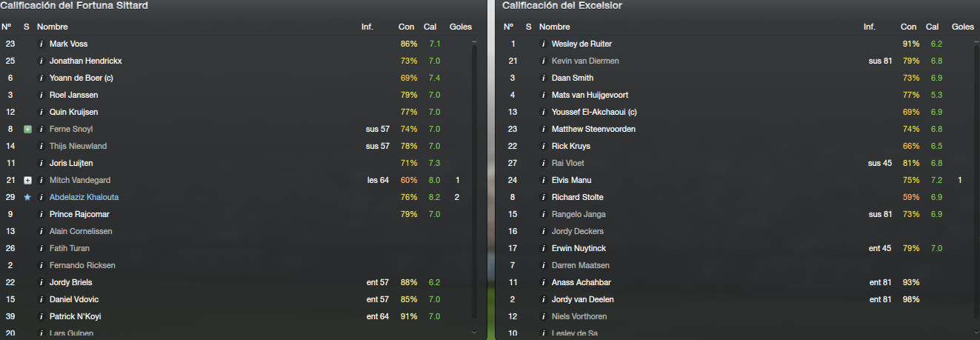This screenshot has width=980, height=340.
Task: Click the info icon beside Jordy van Deelen
Action: tap(544, 299)
